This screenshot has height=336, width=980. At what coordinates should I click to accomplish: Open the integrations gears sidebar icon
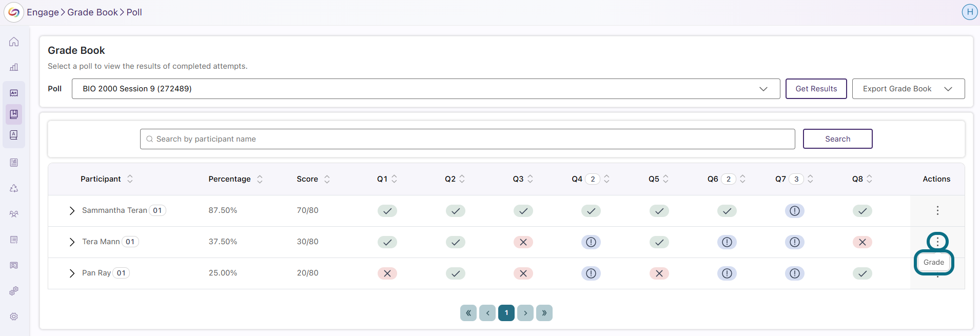point(14,291)
